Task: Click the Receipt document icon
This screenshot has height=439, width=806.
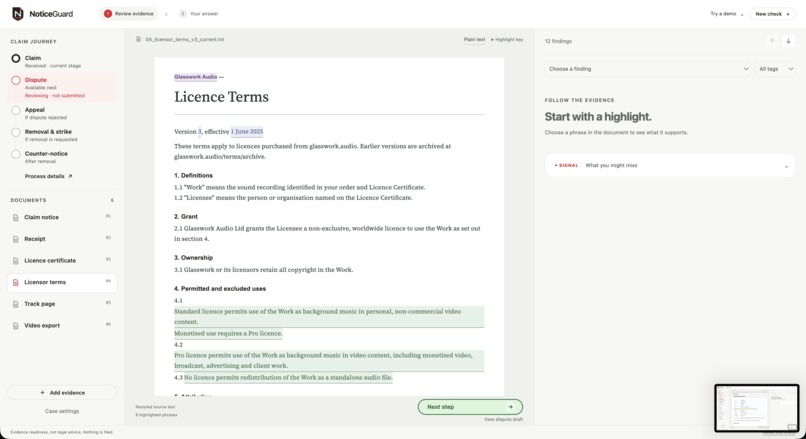Action: (15, 239)
